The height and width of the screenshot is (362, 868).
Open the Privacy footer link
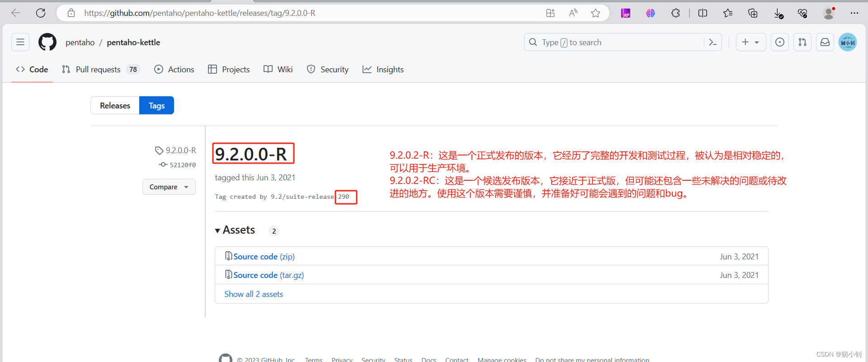342,359
